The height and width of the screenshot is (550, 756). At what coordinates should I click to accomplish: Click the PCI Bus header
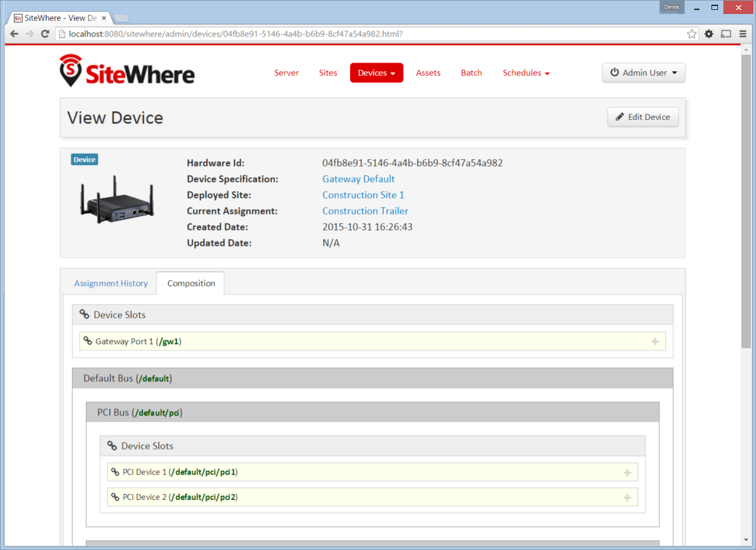click(373, 413)
